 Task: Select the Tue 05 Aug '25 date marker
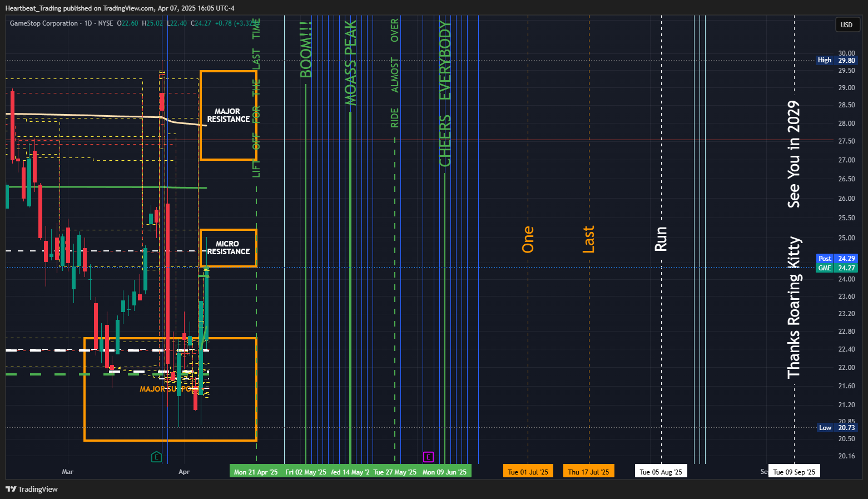(661, 472)
